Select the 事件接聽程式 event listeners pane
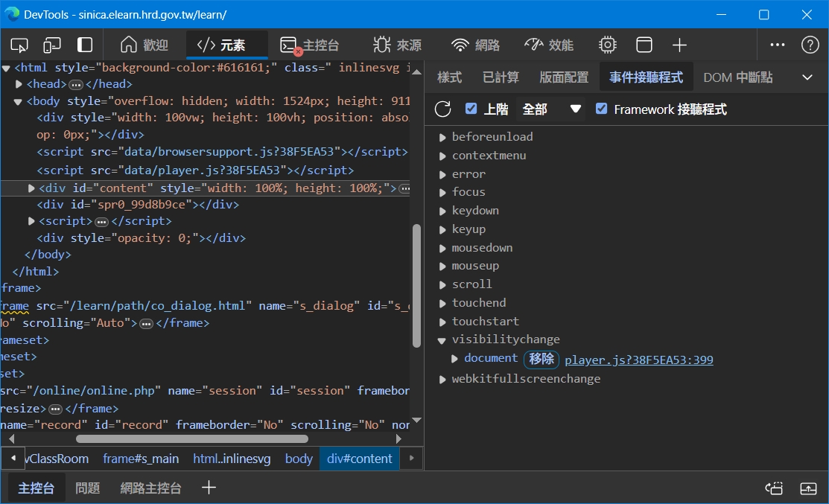Image resolution: width=829 pixels, height=504 pixels. point(646,77)
